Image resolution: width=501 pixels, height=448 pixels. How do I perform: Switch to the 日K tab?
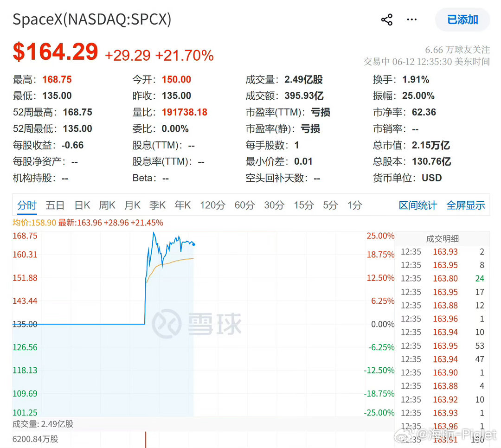82,205
